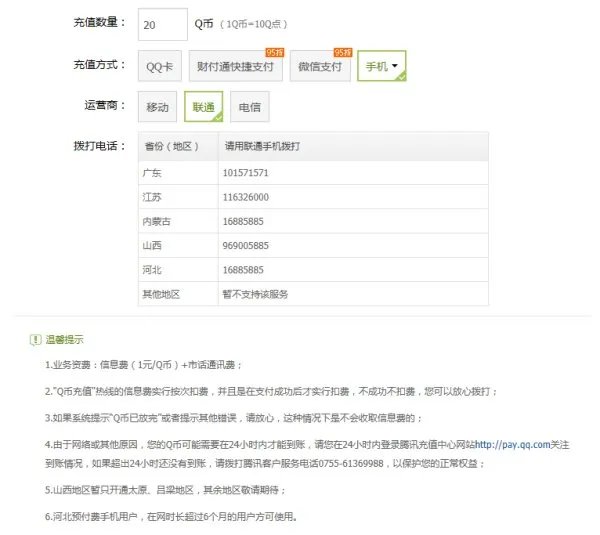Select the 其他地区 cell
This screenshot has width=600, height=535.
[178, 294]
